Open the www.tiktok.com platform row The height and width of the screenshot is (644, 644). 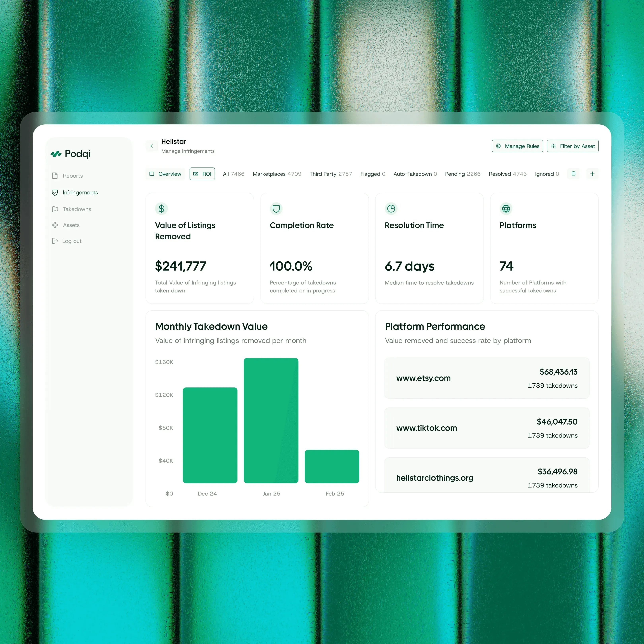pos(487,428)
